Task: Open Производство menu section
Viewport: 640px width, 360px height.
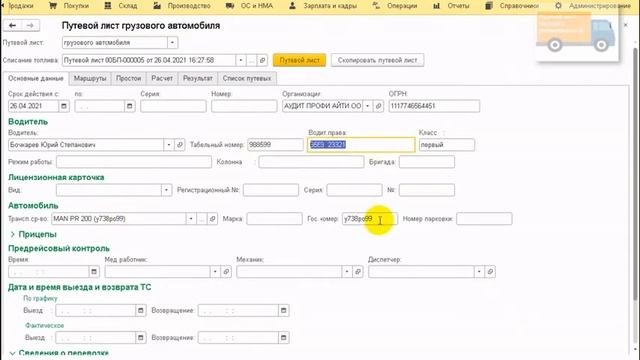Action: pos(182,6)
